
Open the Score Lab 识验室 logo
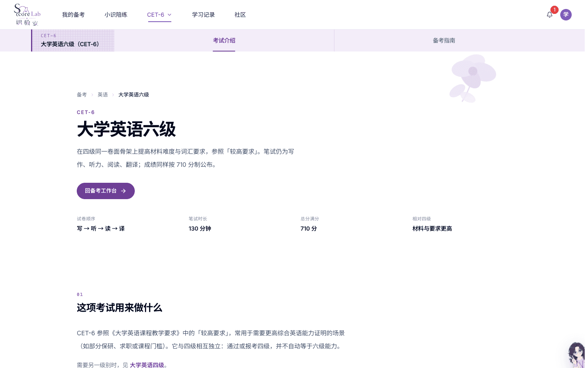(27, 15)
